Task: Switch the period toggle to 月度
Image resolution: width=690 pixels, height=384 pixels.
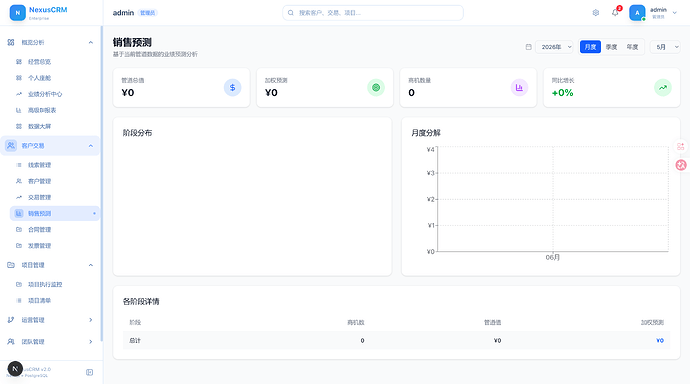Action: (590, 47)
